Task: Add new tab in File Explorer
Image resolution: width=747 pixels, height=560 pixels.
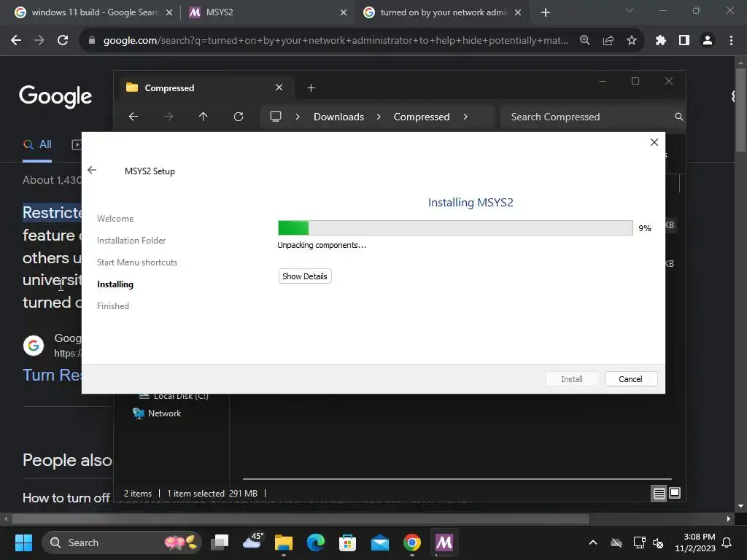Action: click(311, 87)
